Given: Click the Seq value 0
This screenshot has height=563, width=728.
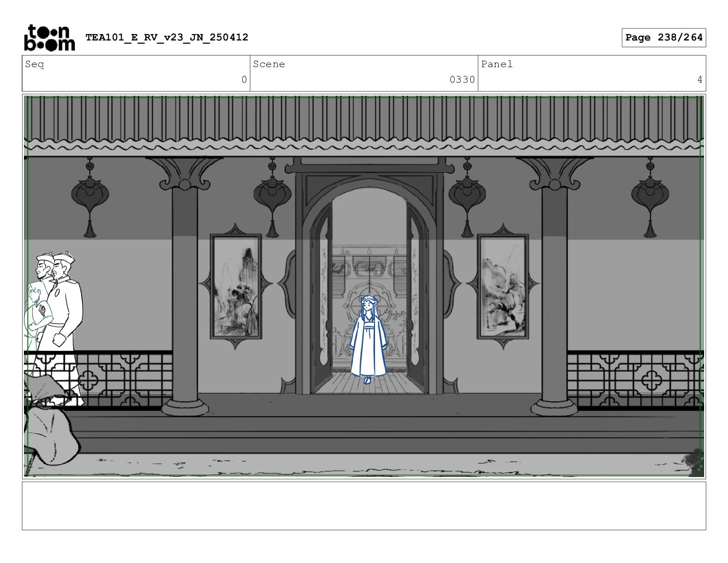Looking at the screenshot, I should 244,80.
